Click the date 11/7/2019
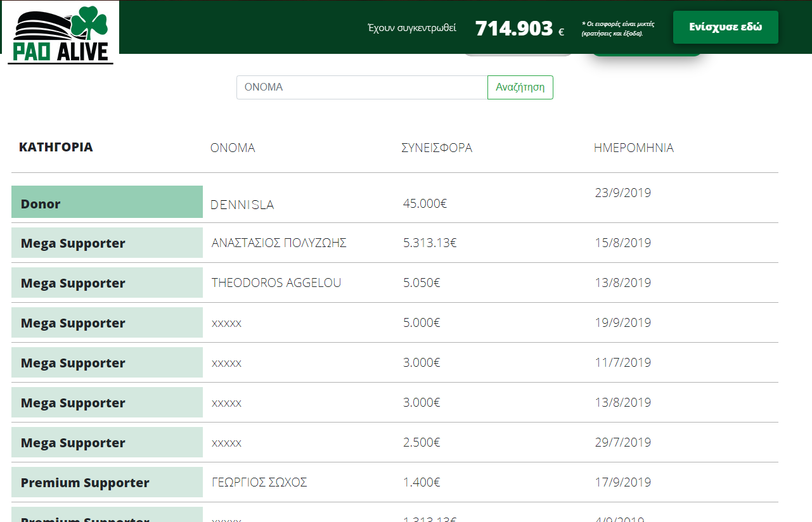The image size is (812, 522). coord(623,362)
